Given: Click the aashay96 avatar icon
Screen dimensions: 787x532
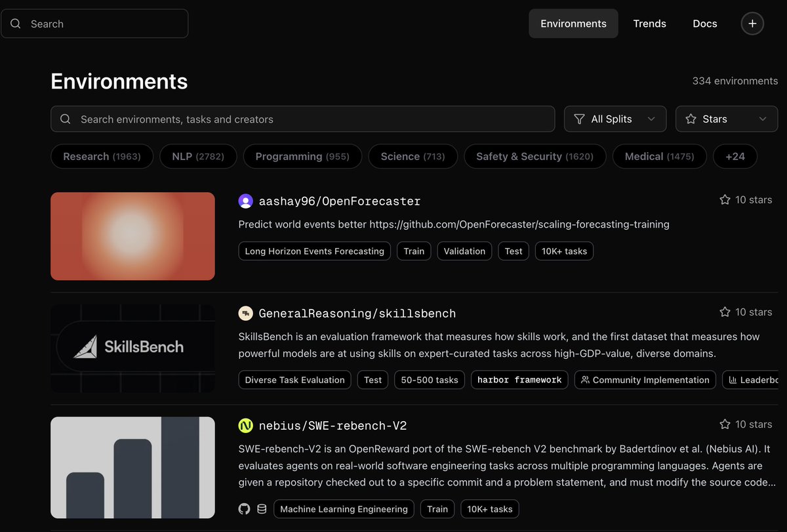Looking at the screenshot, I should [245, 201].
